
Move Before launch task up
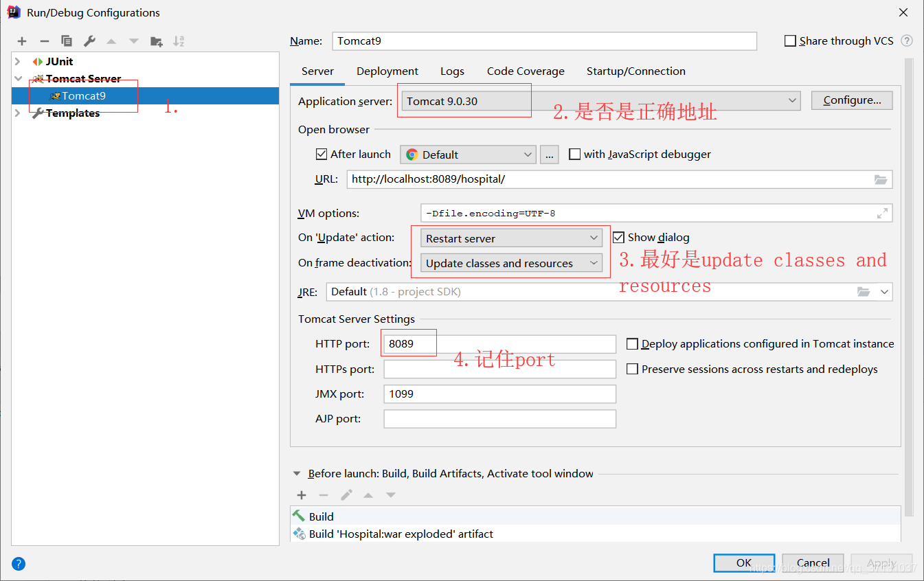(368, 495)
